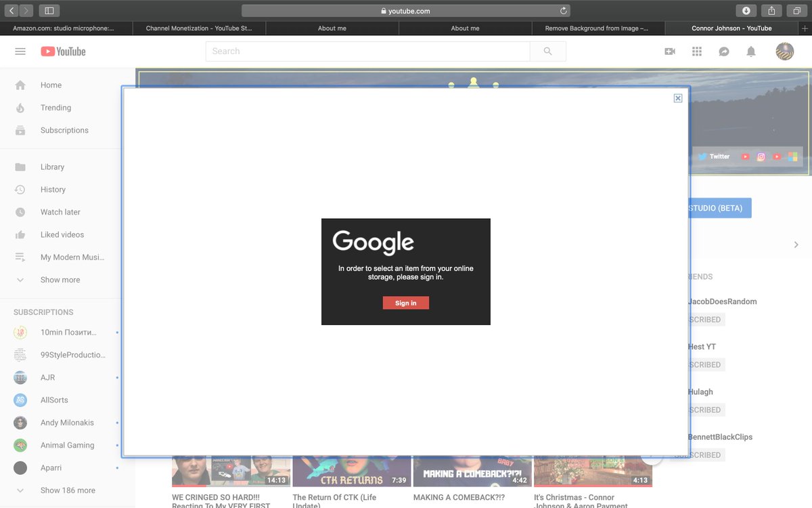Click the search magnifier button
The height and width of the screenshot is (508, 812).
coord(548,51)
